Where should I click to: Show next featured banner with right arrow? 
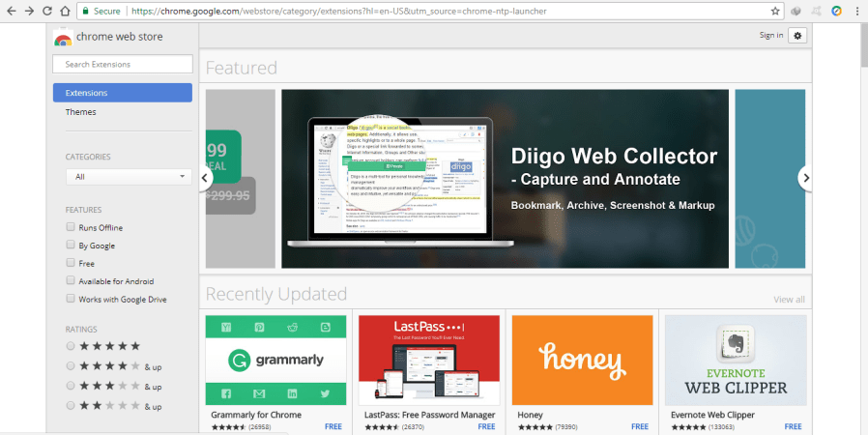804,178
